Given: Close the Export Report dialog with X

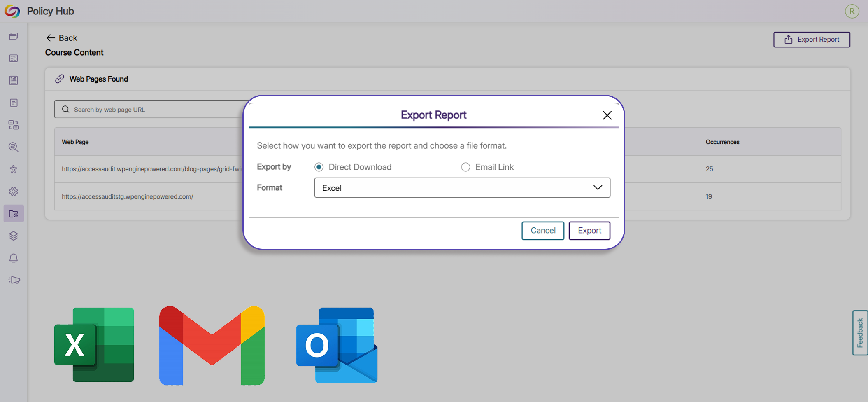Looking at the screenshot, I should coord(607,115).
